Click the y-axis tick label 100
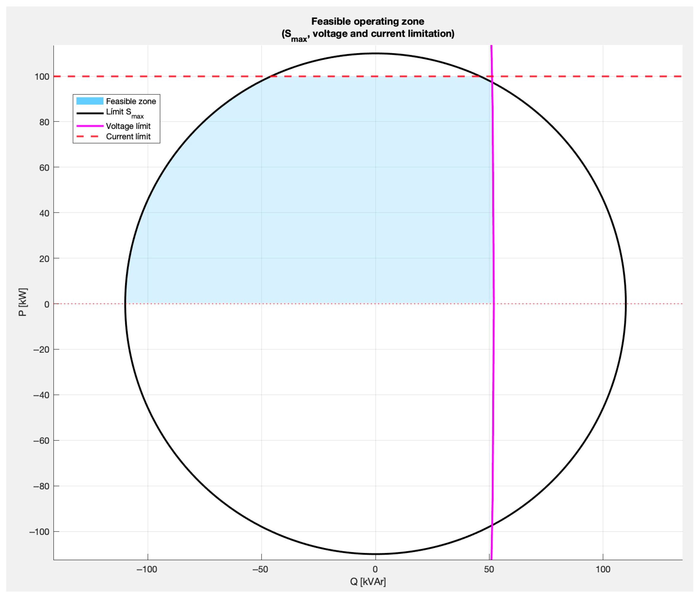 pos(42,77)
